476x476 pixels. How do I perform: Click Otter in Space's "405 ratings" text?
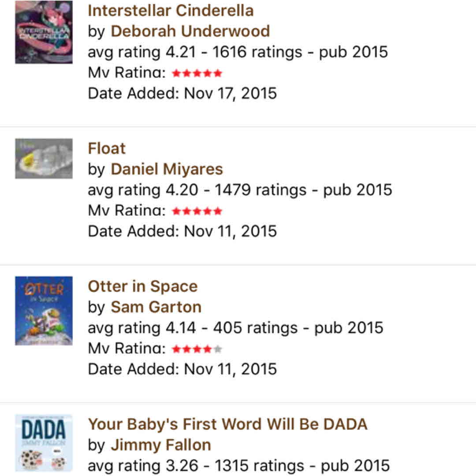255,328
